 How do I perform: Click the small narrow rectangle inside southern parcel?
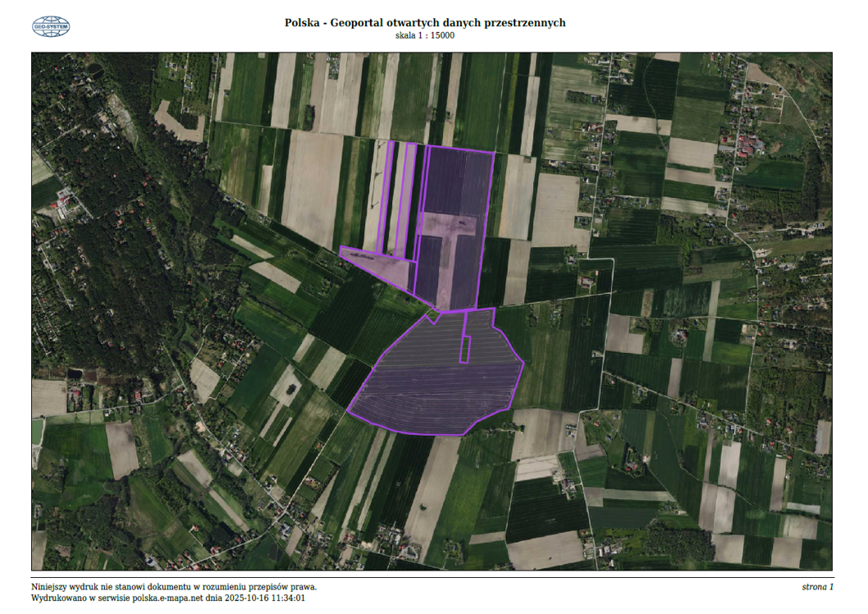click(x=464, y=338)
